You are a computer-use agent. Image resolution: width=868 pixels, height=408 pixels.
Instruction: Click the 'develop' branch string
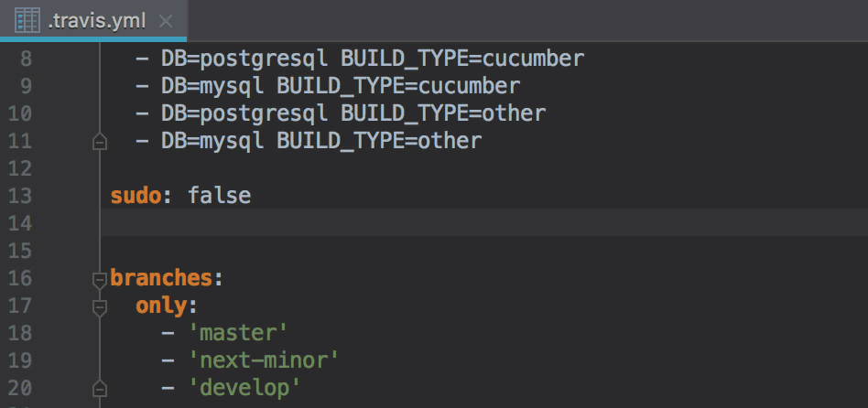pyautogui.click(x=244, y=388)
